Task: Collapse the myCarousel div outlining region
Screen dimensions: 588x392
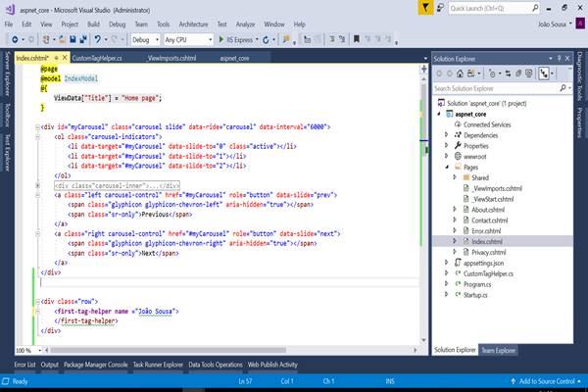Action: coord(36,126)
